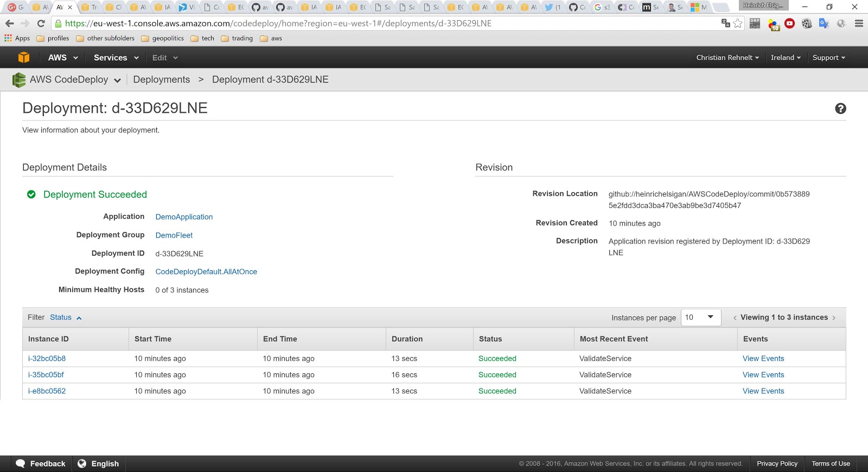Click the green AWS CodeDeploy service icon
Image resolution: width=868 pixels, height=472 pixels.
(19, 80)
